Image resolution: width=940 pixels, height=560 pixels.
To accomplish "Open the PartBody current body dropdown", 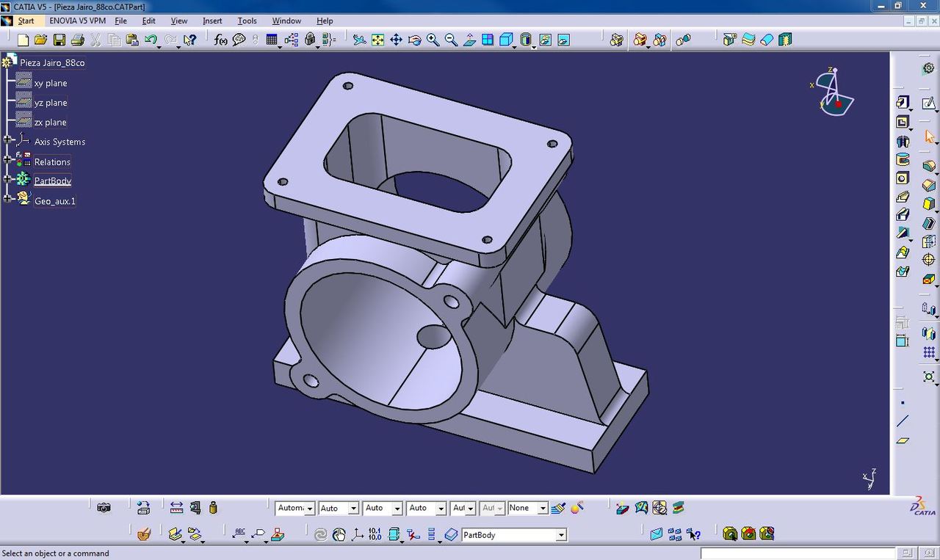I will (x=561, y=535).
